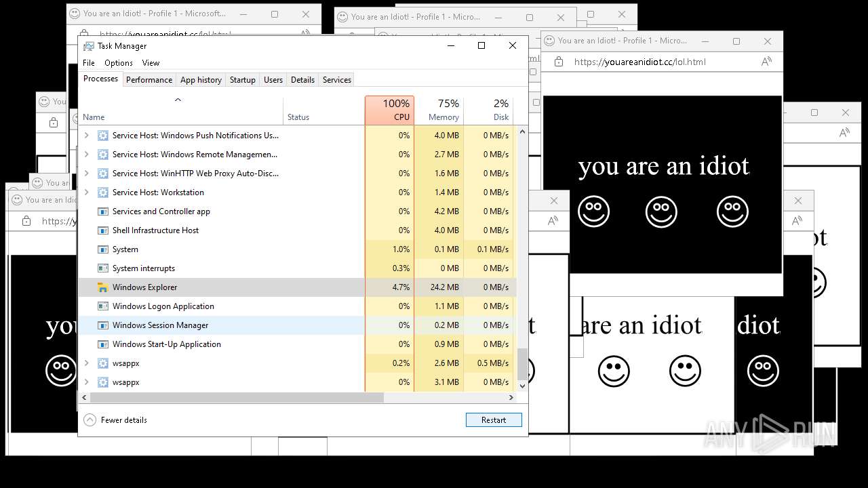Click the Windows Explorer folder icon
This screenshot has width=868, height=488.
pyautogui.click(x=103, y=287)
